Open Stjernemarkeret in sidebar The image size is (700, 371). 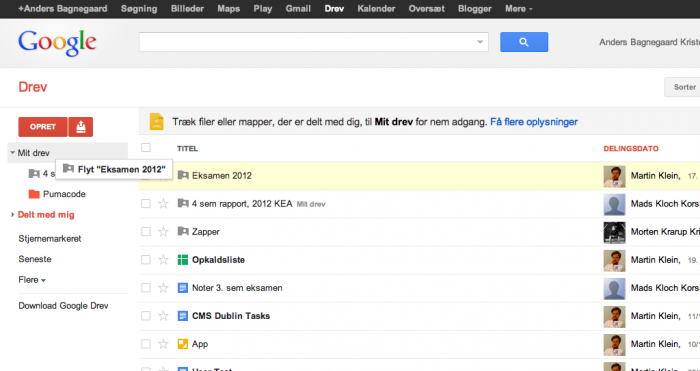click(x=50, y=239)
